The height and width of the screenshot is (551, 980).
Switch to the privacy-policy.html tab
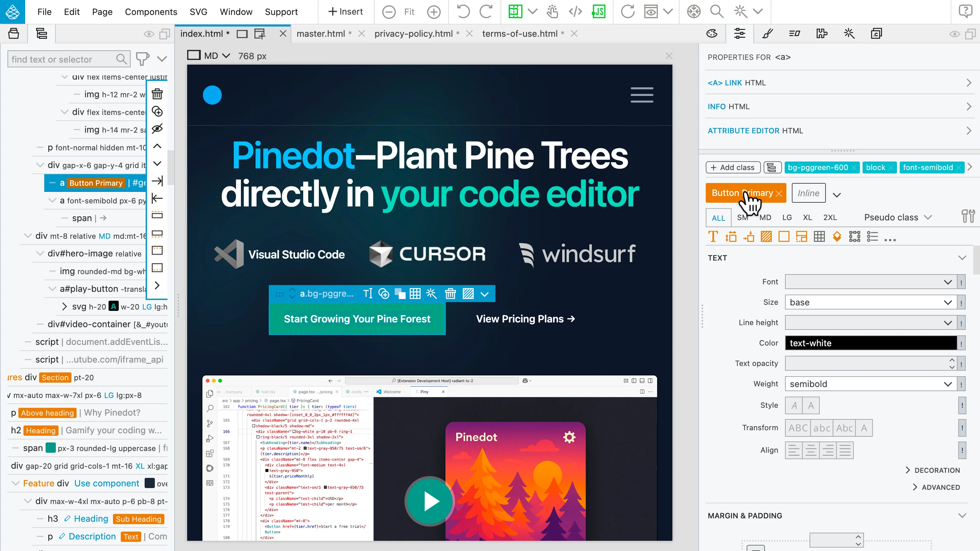(413, 33)
